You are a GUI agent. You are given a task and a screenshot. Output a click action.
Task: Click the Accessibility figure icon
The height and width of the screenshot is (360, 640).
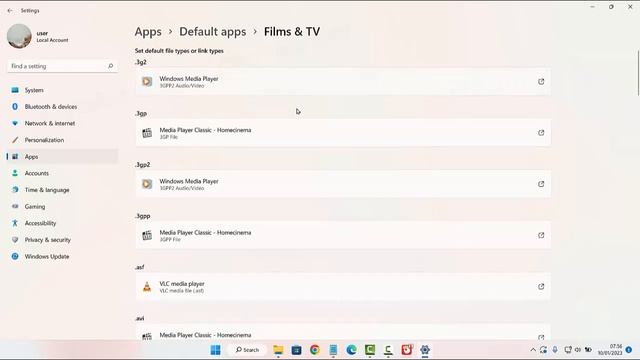coord(15,223)
